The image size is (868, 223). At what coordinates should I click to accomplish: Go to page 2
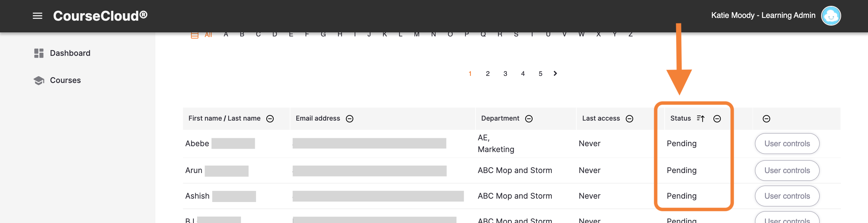pyautogui.click(x=488, y=74)
